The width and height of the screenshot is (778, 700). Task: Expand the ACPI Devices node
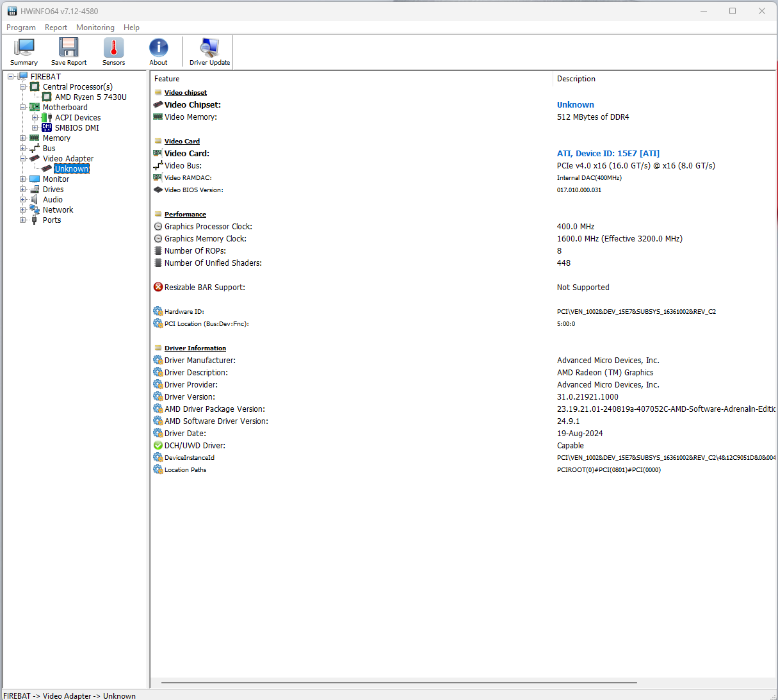coord(35,118)
